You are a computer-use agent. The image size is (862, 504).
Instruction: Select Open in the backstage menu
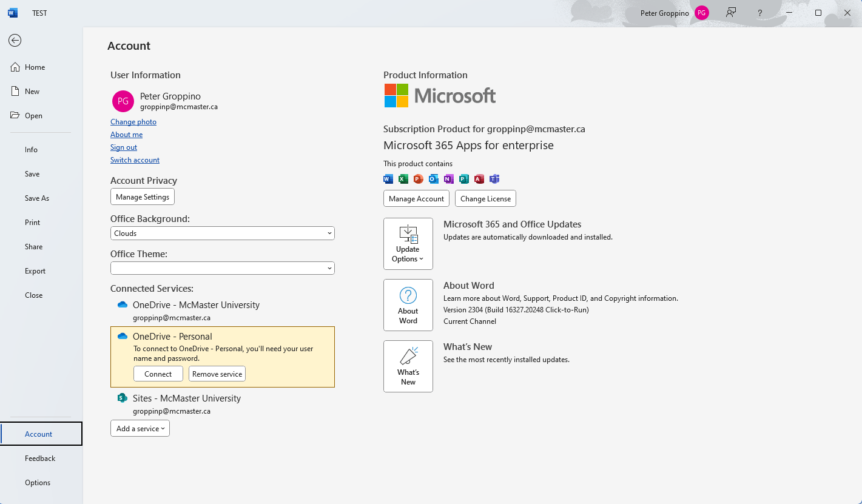(x=41, y=116)
